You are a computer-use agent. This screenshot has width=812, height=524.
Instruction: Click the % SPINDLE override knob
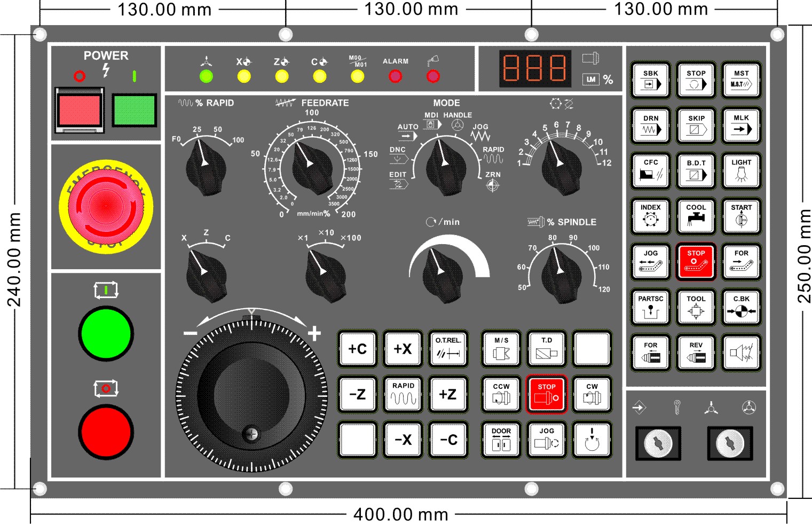coord(561,274)
